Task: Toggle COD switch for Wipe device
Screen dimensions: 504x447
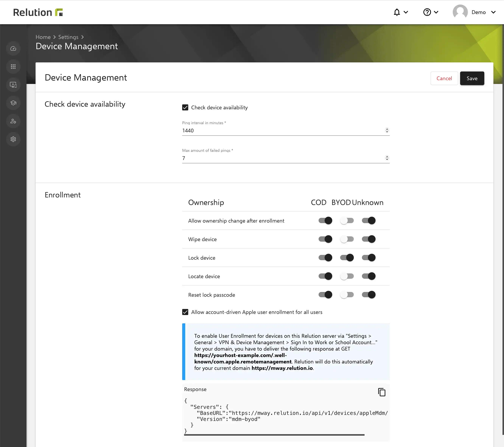Action: click(x=325, y=239)
